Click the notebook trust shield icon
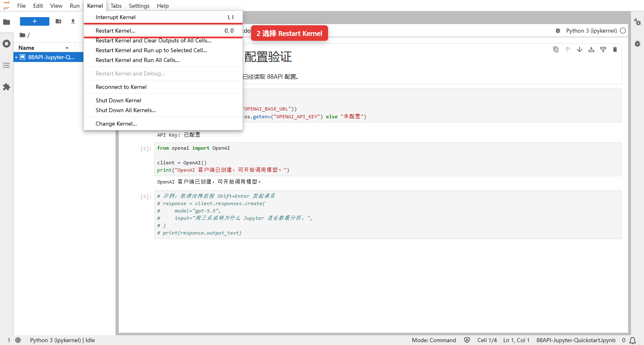Screen dimensions: 644x345 point(467,340)
